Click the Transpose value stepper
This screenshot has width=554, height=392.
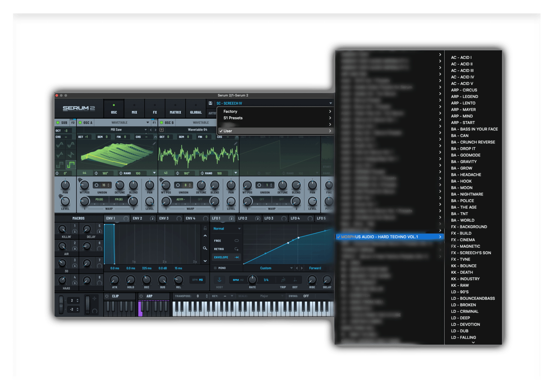coord(207,296)
